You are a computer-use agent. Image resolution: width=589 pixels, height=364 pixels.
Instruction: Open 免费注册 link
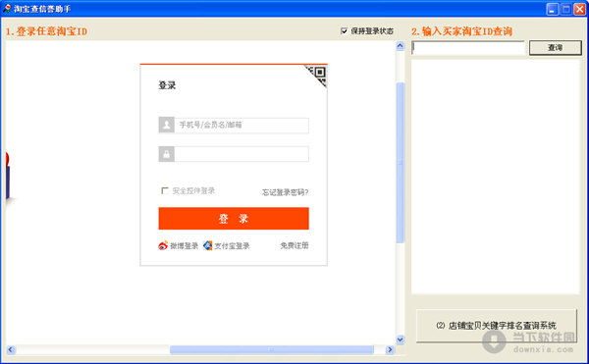click(x=294, y=245)
